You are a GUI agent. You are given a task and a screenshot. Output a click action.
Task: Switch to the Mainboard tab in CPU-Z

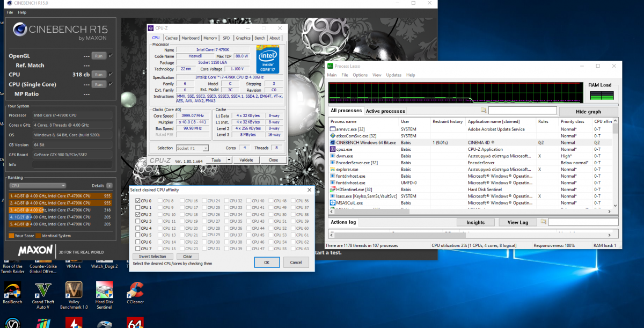click(x=191, y=38)
